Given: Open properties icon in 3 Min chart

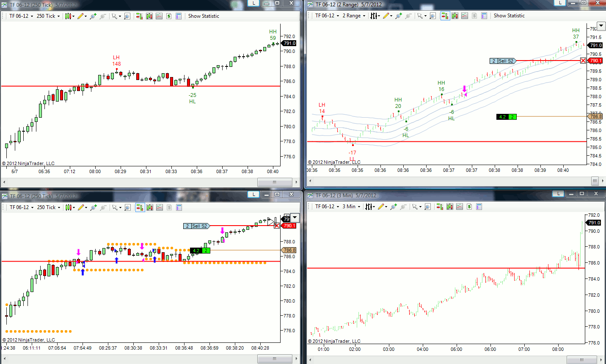Looking at the screenshot, I should tap(479, 207).
